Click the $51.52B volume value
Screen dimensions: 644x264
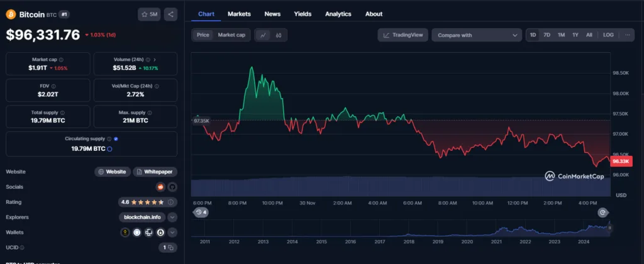tap(125, 68)
